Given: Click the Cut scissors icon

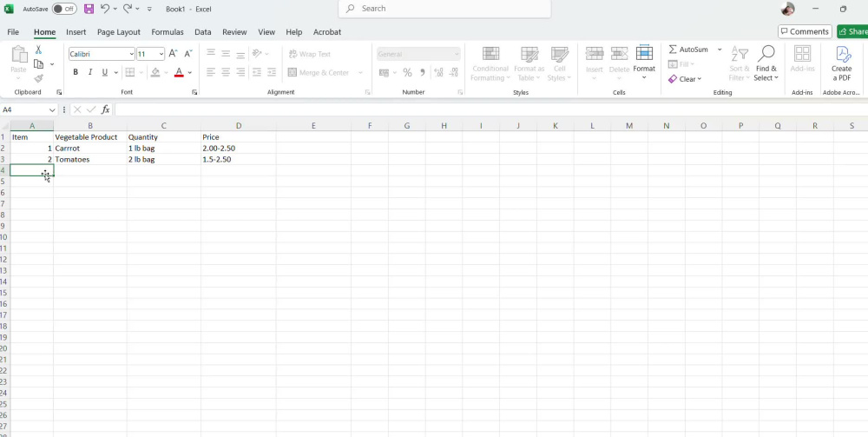Looking at the screenshot, I should 38,50.
